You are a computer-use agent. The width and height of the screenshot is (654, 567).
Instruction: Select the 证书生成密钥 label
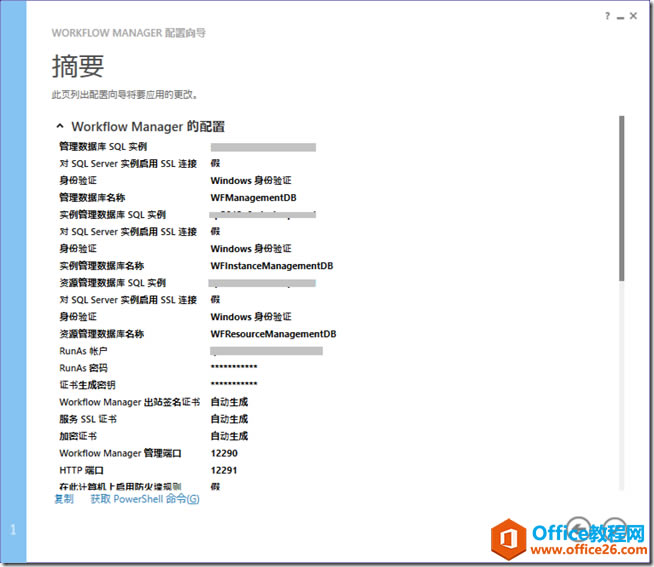pyautogui.click(x=87, y=385)
